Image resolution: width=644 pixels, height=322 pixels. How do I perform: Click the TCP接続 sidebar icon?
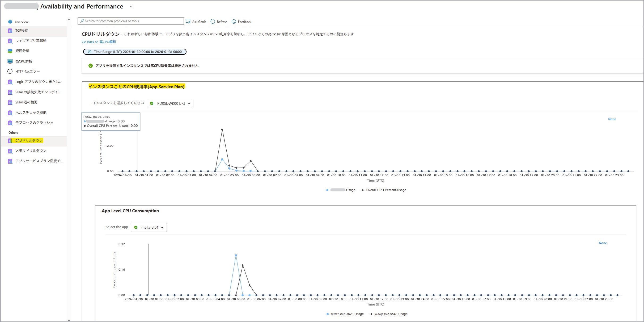[10, 31]
